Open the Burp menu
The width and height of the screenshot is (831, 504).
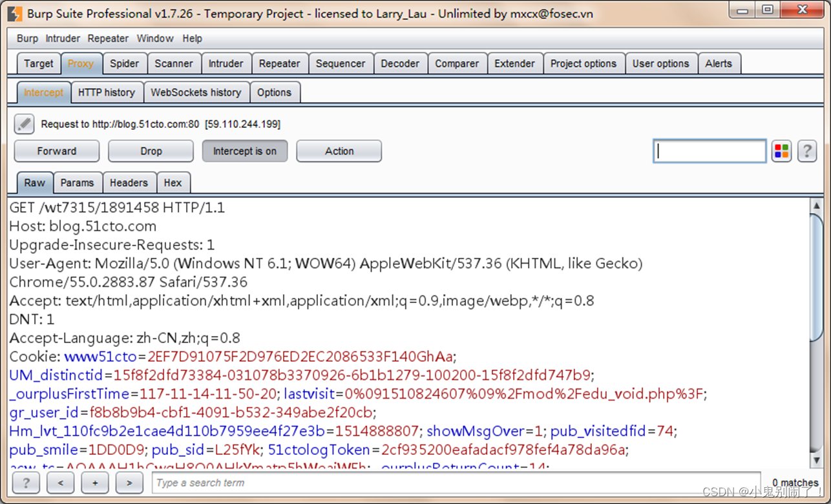coord(27,39)
